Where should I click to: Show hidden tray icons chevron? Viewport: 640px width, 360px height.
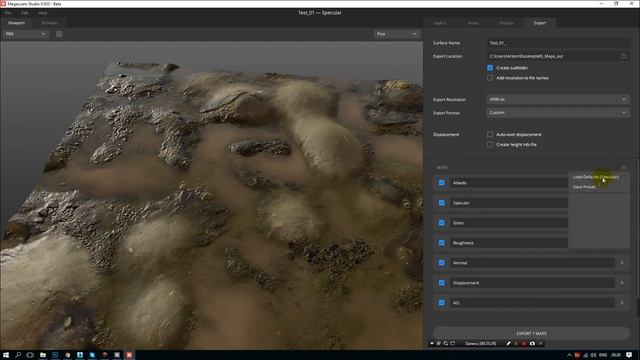[569, 355]
